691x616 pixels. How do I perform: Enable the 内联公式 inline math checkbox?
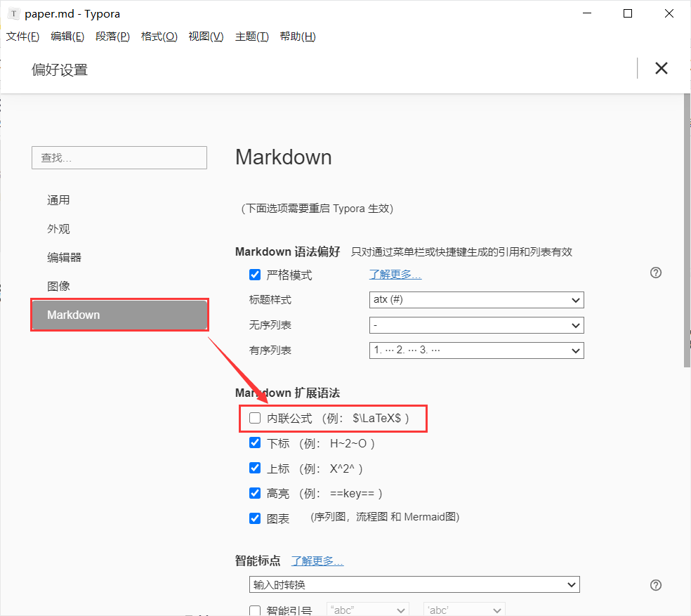tap(255, 417)
